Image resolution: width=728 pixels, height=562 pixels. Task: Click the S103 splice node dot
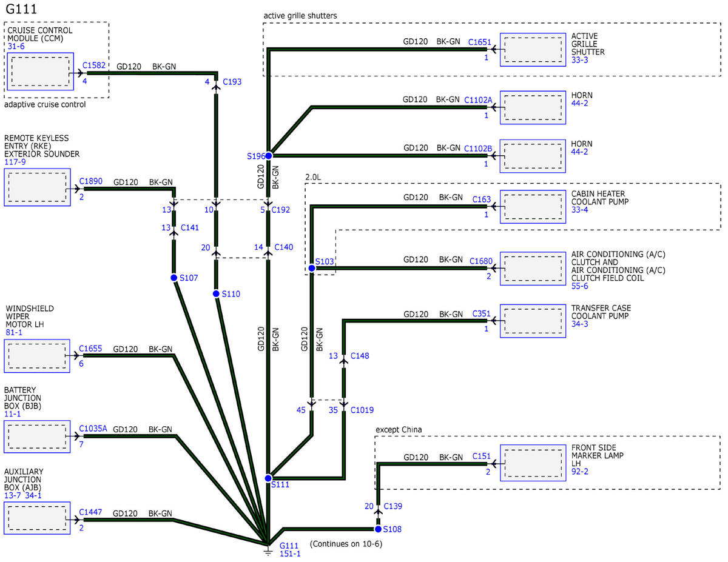[x=311, y=268]
